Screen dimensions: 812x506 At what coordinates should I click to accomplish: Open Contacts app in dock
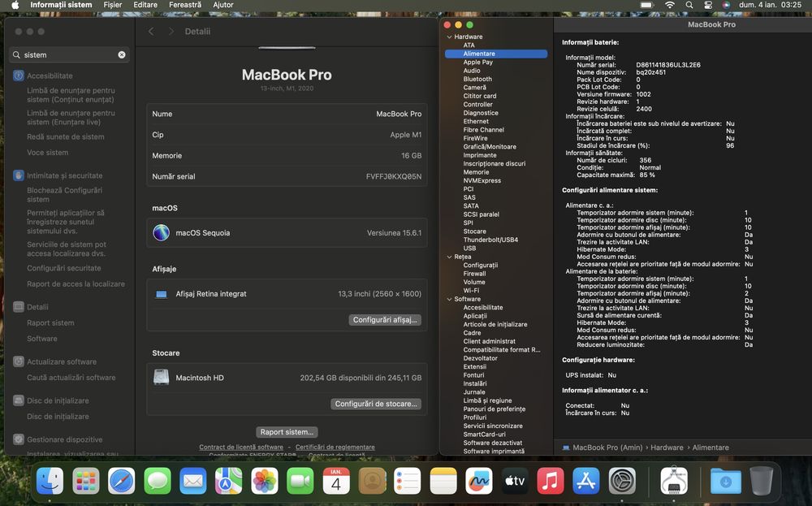point(372,481)
